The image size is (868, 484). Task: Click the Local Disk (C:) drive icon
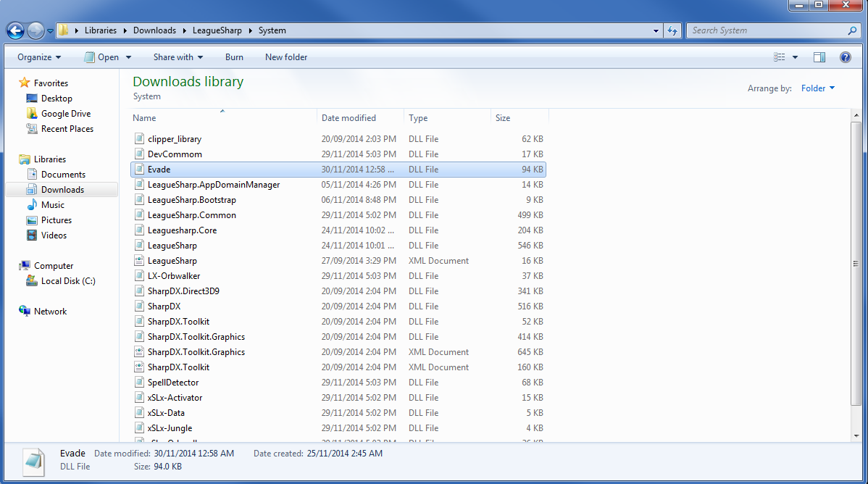[32, 281]
